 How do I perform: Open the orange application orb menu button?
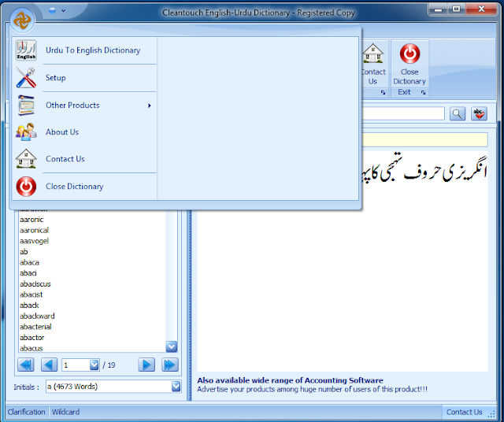(22, 20)
